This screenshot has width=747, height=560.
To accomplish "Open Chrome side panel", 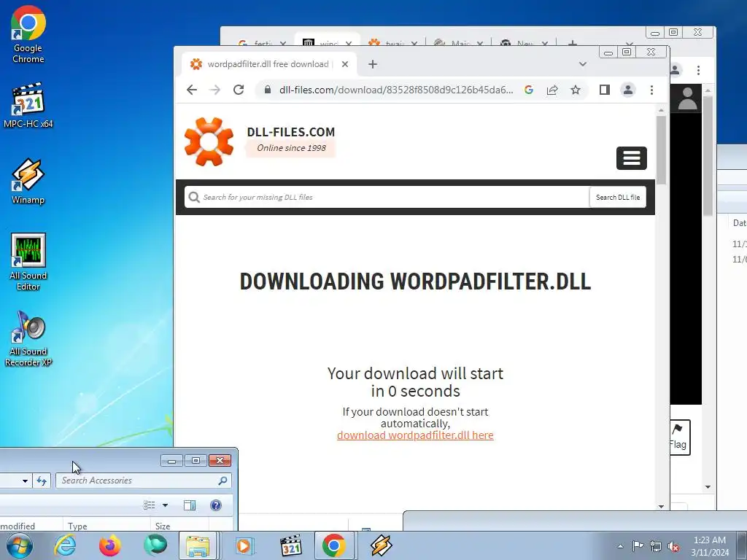I will point(605,90).
